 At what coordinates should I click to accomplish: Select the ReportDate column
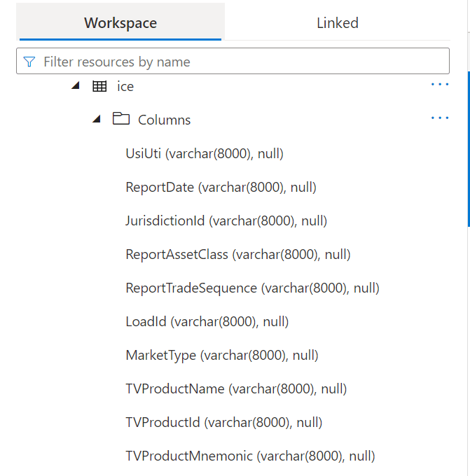(x=221, y=188)
